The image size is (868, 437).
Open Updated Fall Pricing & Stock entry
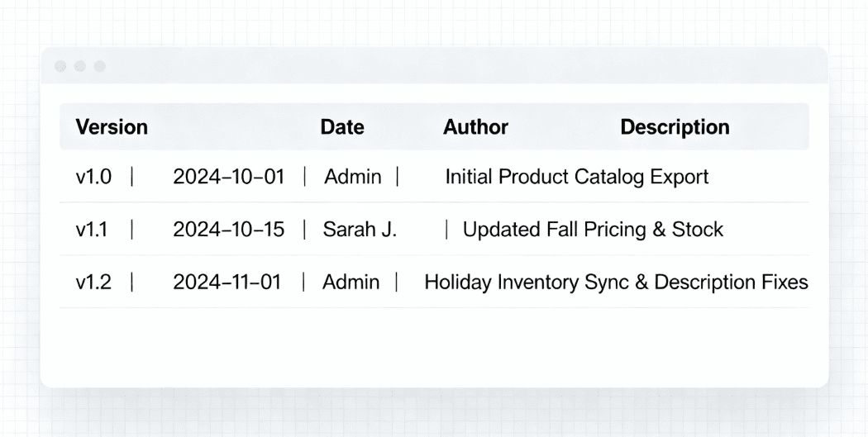[x=593, y=230]
